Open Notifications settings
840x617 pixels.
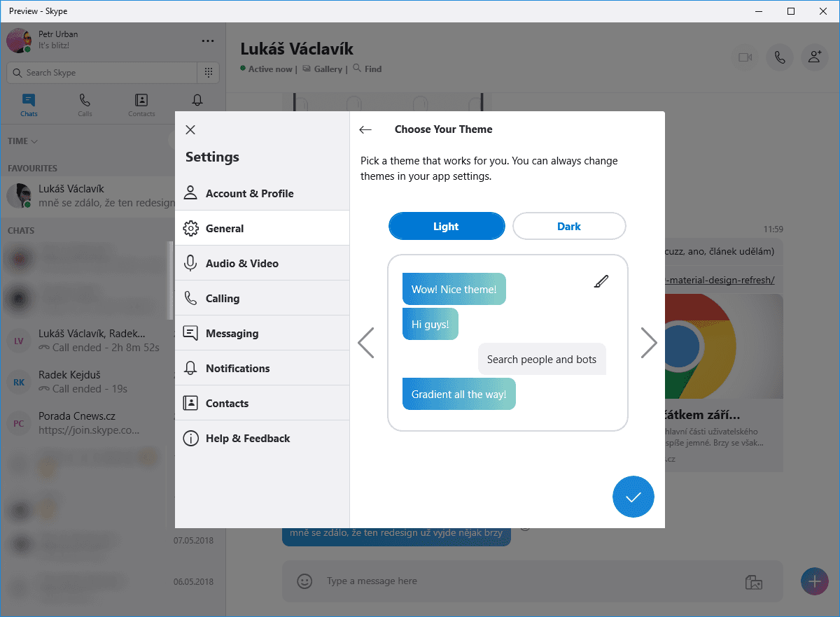coord(262,368)
